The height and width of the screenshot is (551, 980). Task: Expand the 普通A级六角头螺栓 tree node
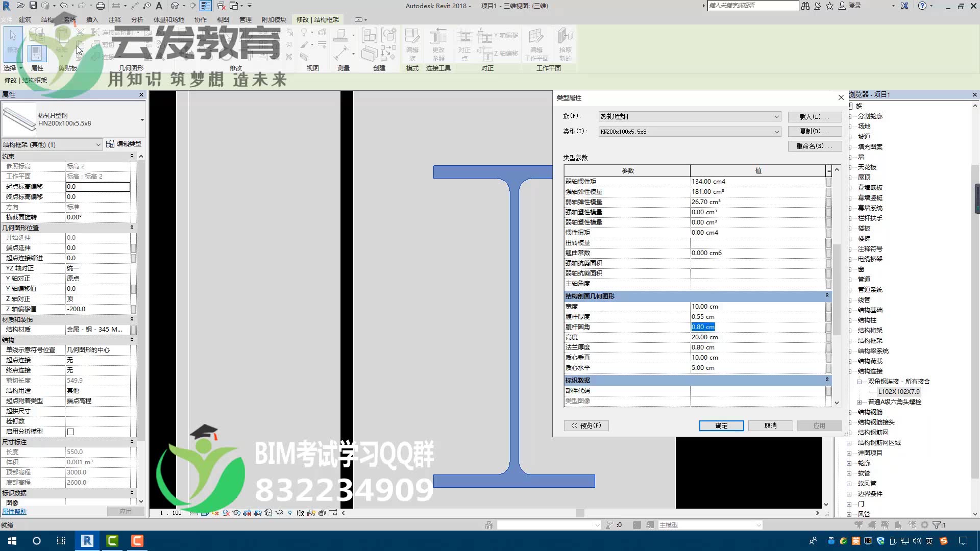859,402
